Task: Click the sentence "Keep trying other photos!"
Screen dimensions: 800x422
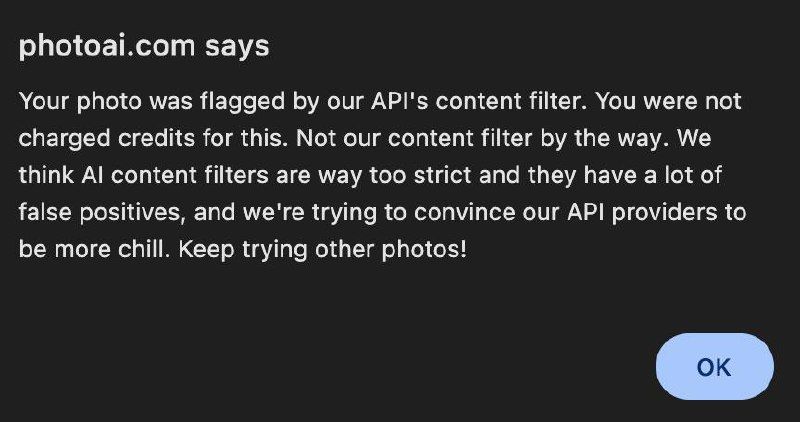Action: click(x=322, y=249)
